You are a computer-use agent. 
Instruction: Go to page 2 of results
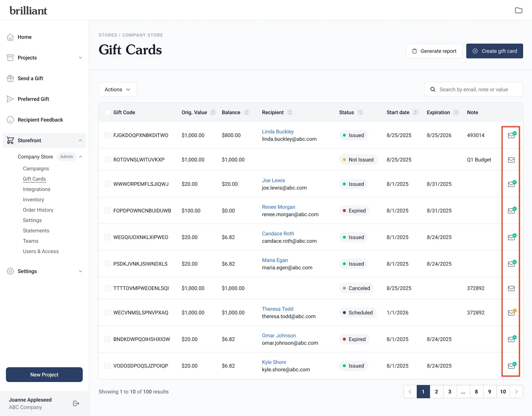pos(436,392)
